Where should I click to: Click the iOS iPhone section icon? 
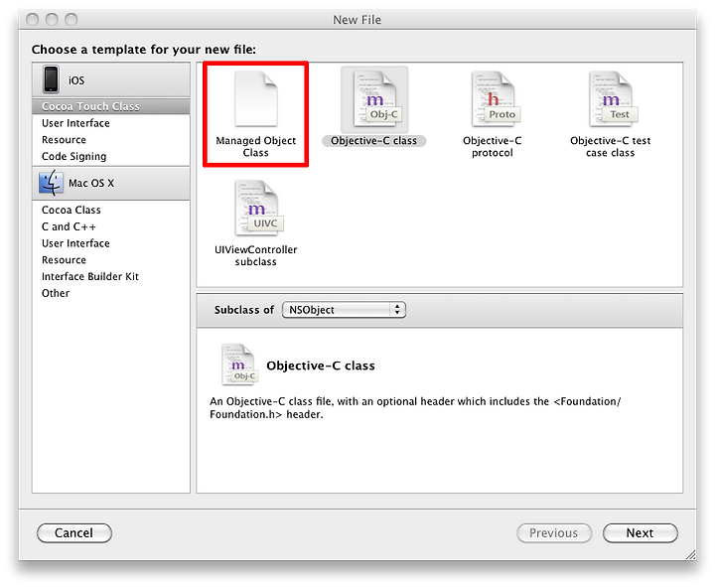click(51, 79)
